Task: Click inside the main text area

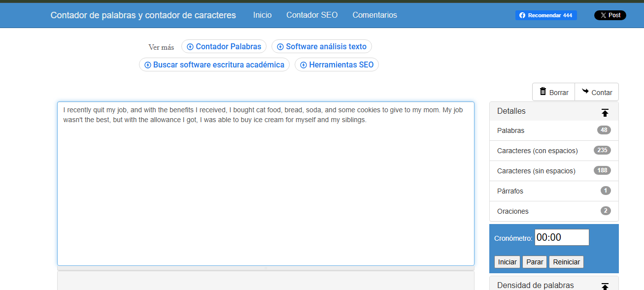Action: [x=266, y=192]
